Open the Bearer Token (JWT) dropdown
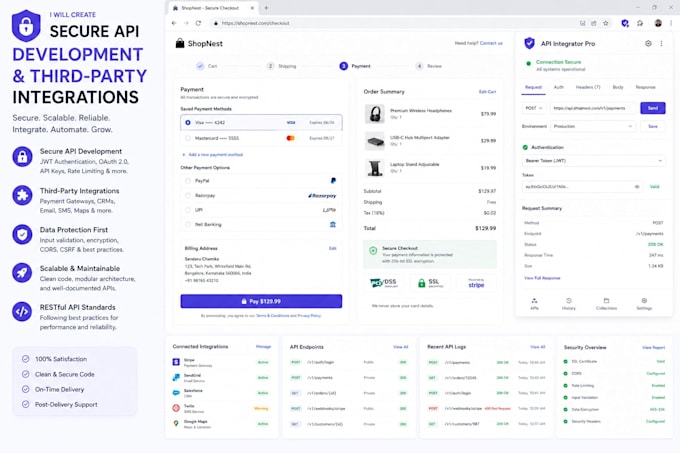Image resolution: width=680 pixels, height=453 pixels. coord(593,161)
